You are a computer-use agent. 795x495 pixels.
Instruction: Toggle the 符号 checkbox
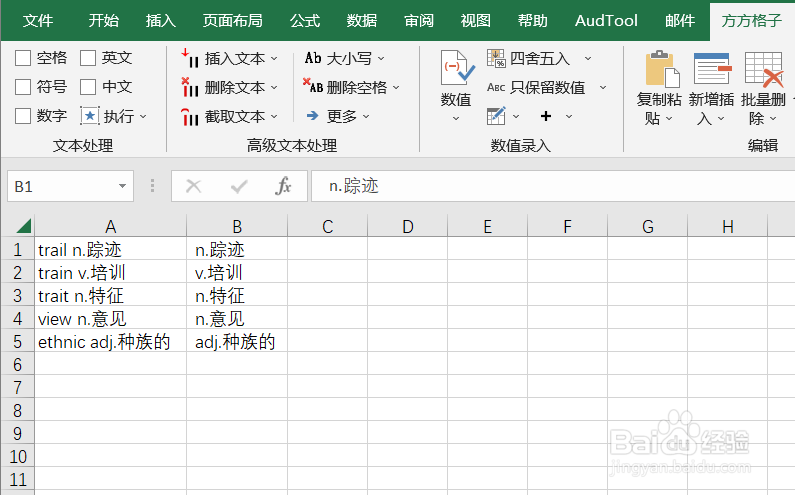23,87
